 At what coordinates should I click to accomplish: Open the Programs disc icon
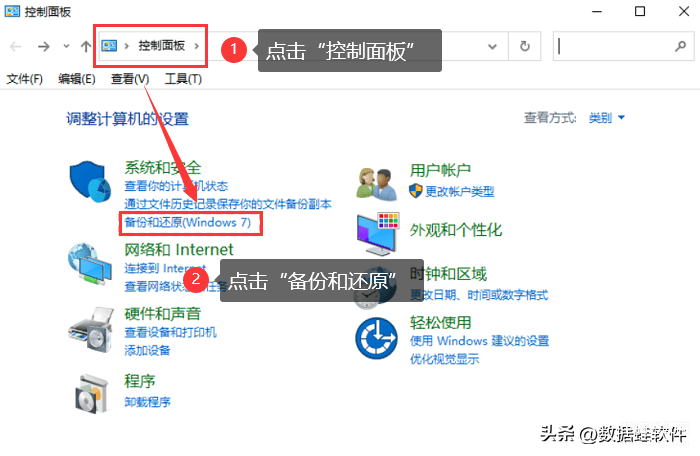92,393
